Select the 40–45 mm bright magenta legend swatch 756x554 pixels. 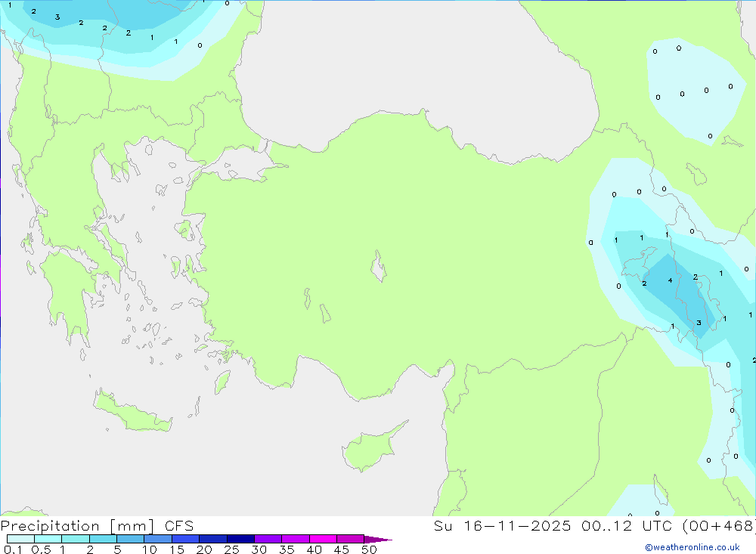323,539
